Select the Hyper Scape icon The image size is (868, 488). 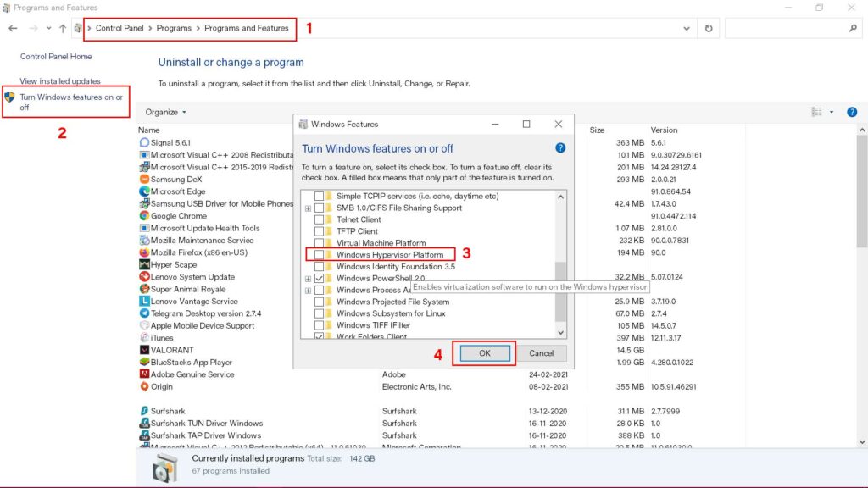144,264
